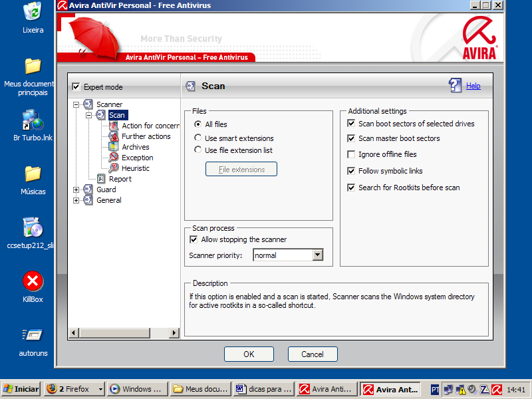Select the ccsetup212 installer icon
532x399 pixels.
(33, 227)
